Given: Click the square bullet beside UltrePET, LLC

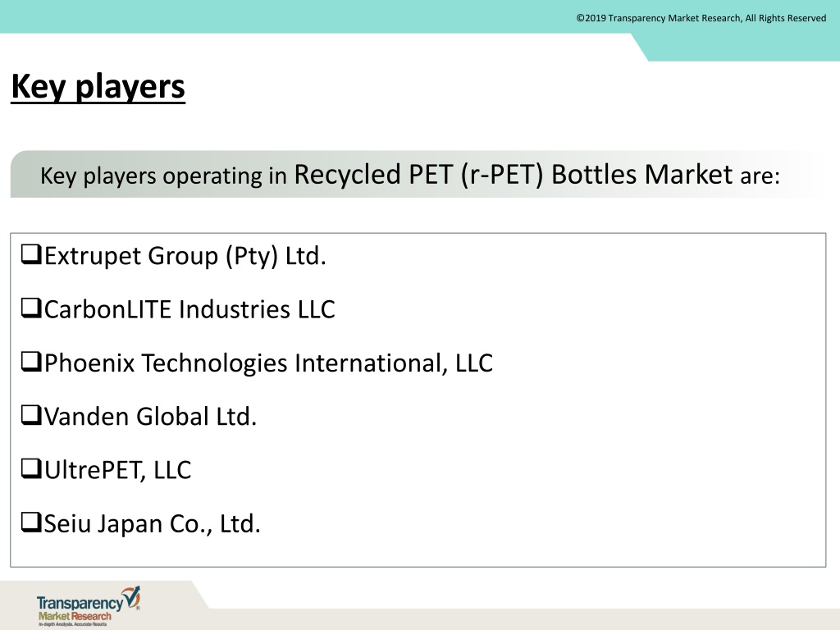Looking at the screenshot, I should click(31, 468).
